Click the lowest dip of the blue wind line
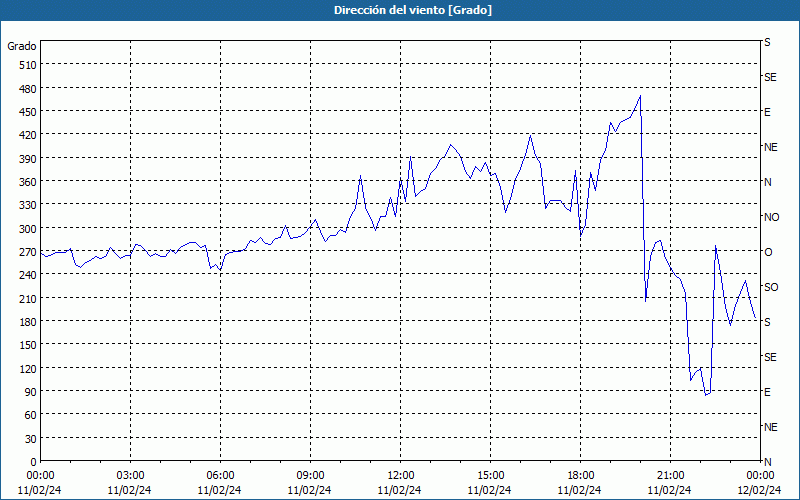 coord(706,395)
